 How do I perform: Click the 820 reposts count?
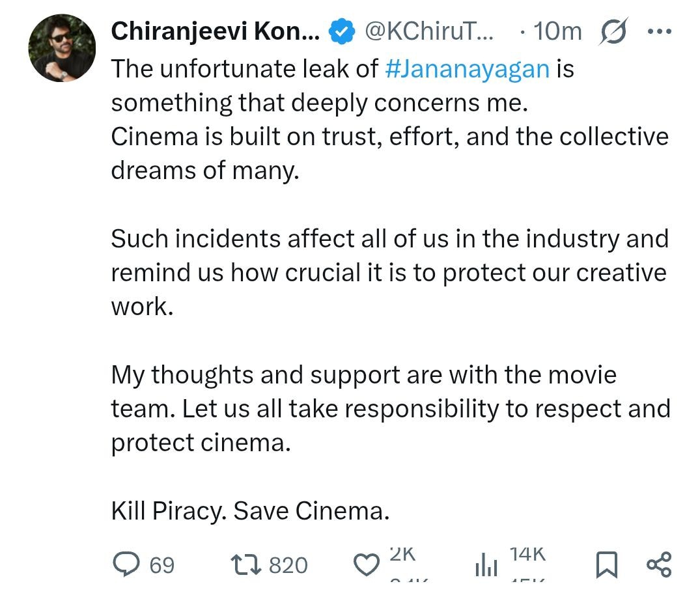288,564
